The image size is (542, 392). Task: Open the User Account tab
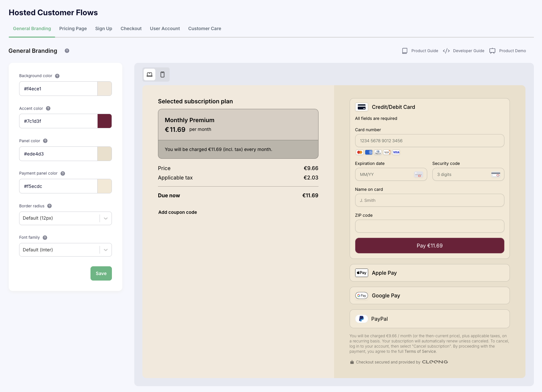pos(165,29)
